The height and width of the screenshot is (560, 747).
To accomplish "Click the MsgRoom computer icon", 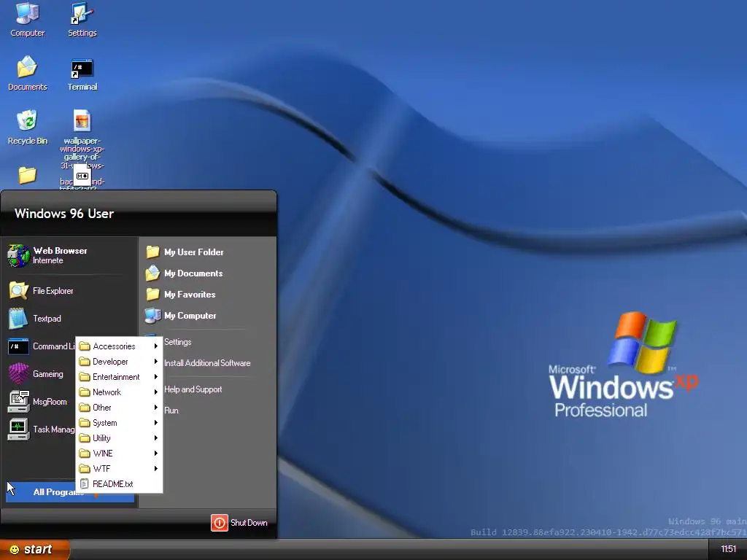I will tap(18, 402).
